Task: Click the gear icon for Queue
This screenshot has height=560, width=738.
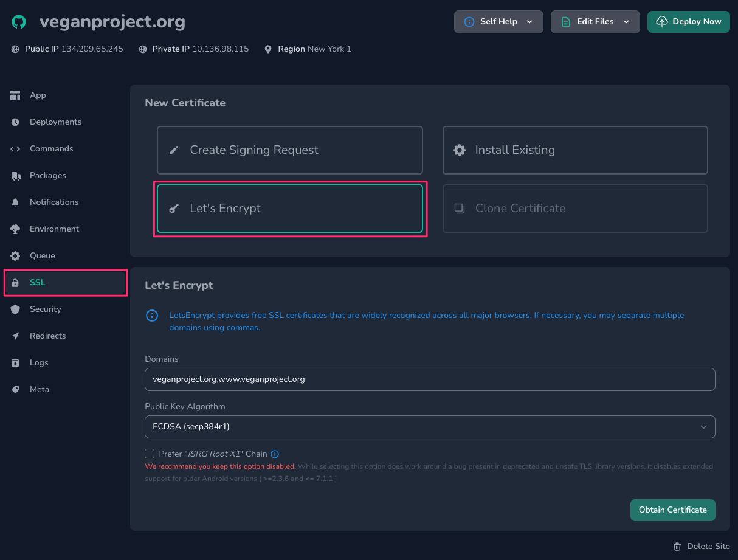Action: tap(16, 256)
